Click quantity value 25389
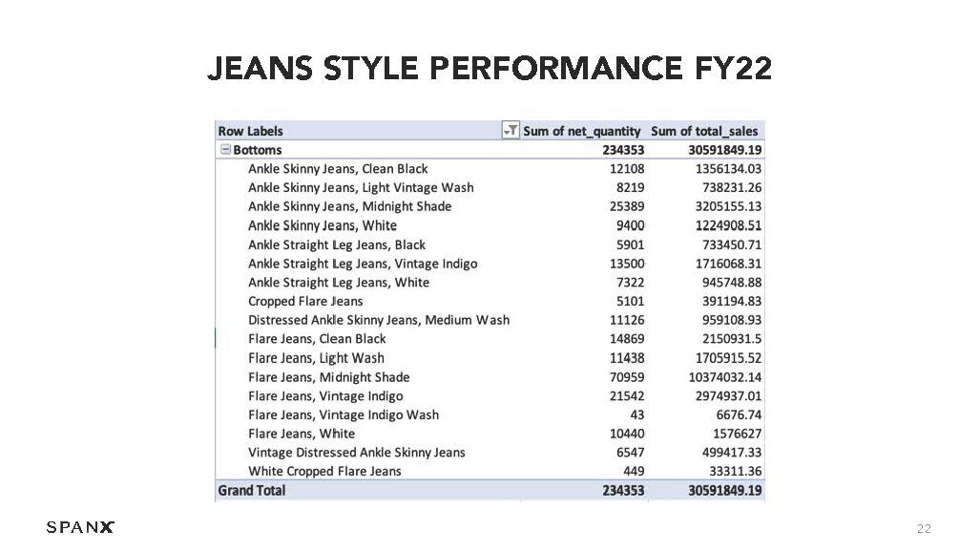Image resolution: width=980 pixels, height=552 pixels. click(627, 206)
